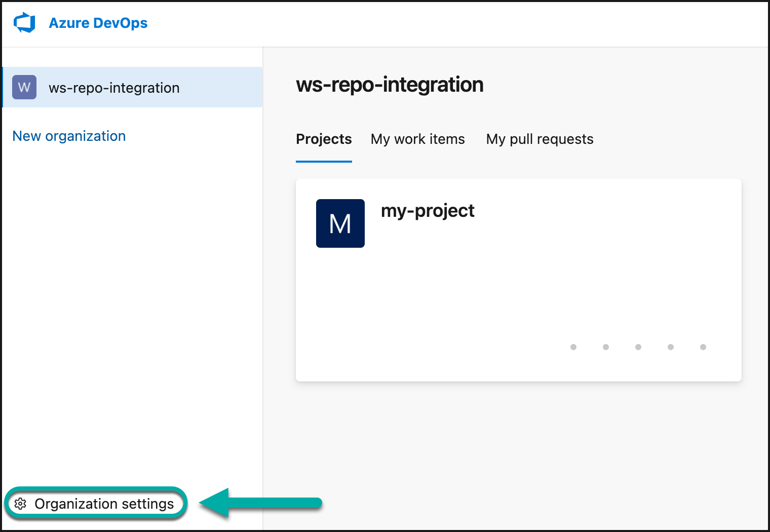Click the Azure DevOps title text
Viewport: 770px width, 532px height.
(98, 22)
